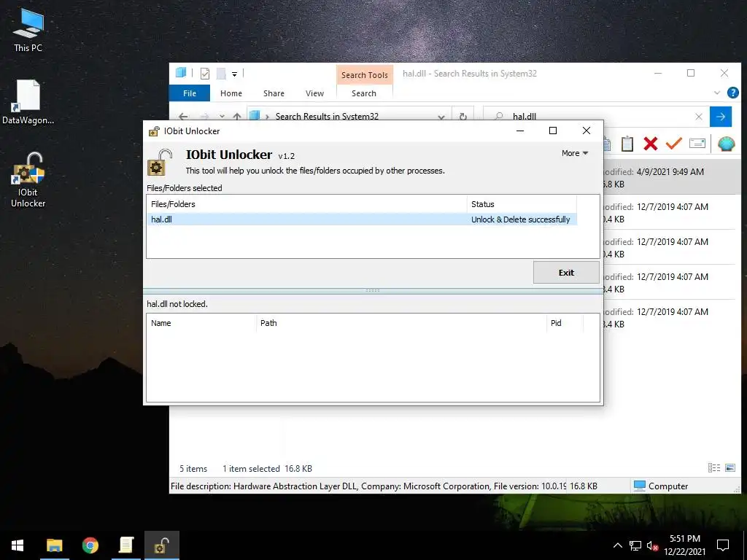The image size is (747, 560).
Task: Open network status tray icon
Action: coord(635,545)
